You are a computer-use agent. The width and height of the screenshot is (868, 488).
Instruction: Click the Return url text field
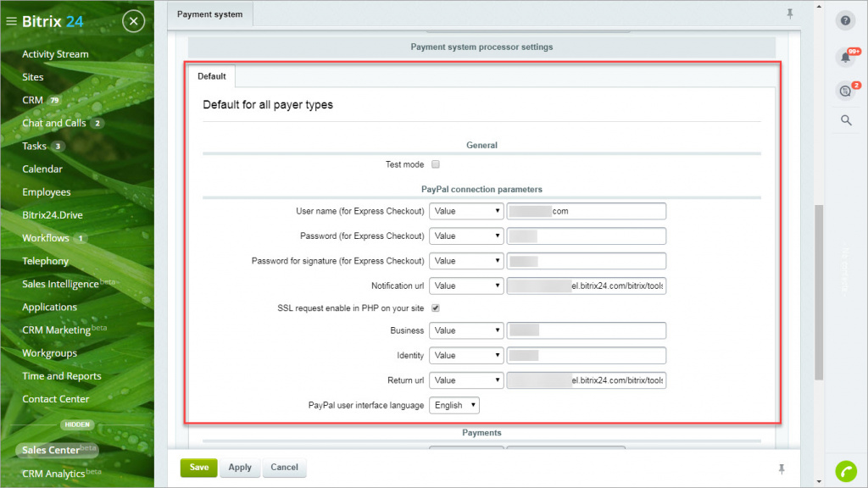587,380
